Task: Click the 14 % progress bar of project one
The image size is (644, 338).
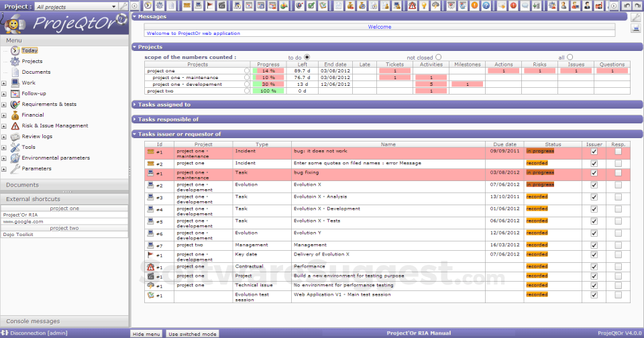Action: click(x=268, y=70)
